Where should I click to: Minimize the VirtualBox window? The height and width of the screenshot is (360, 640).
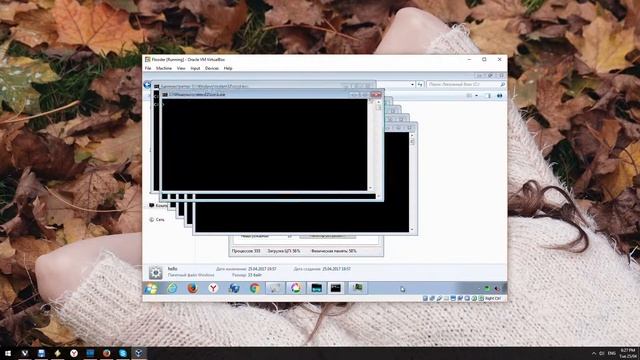click(469, 60)
